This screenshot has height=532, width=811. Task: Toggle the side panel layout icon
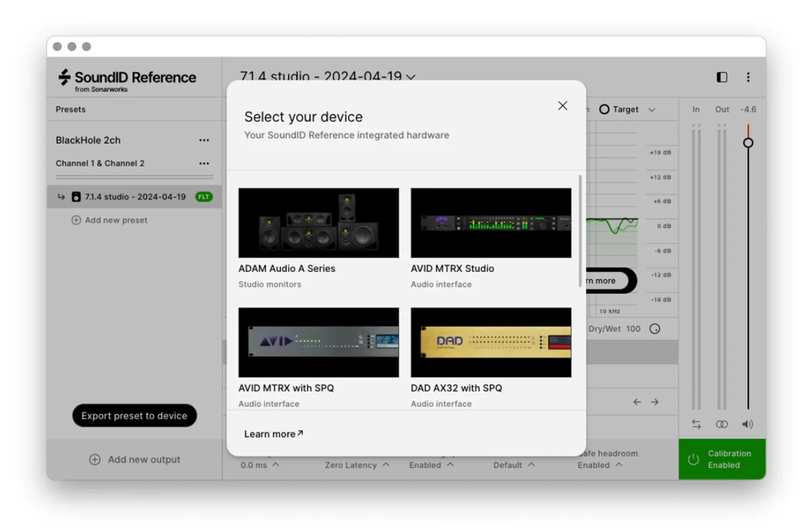(x=722, y=77)
